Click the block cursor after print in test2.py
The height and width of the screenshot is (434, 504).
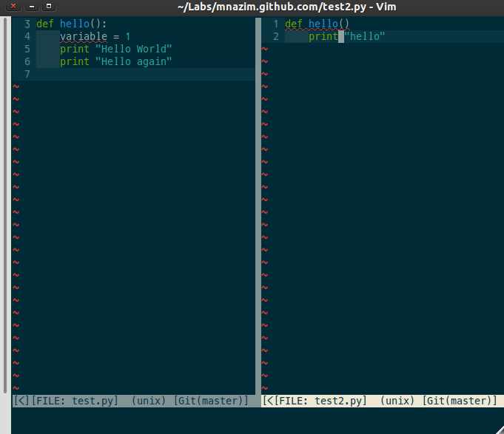click(341, 36)
